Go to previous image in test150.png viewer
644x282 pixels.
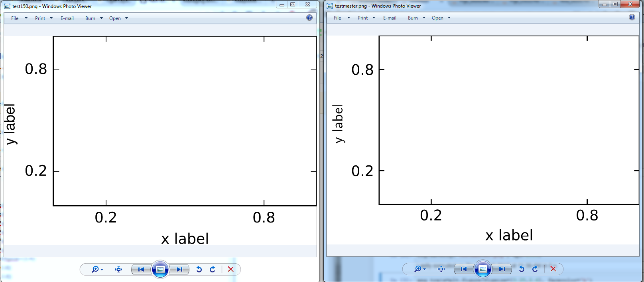[141, 269]
